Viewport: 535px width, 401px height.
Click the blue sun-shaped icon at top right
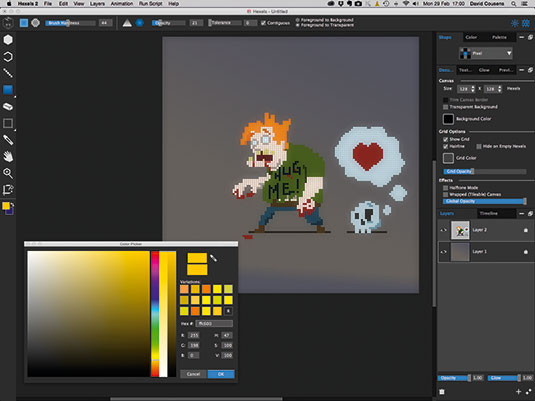coord(515,23)
